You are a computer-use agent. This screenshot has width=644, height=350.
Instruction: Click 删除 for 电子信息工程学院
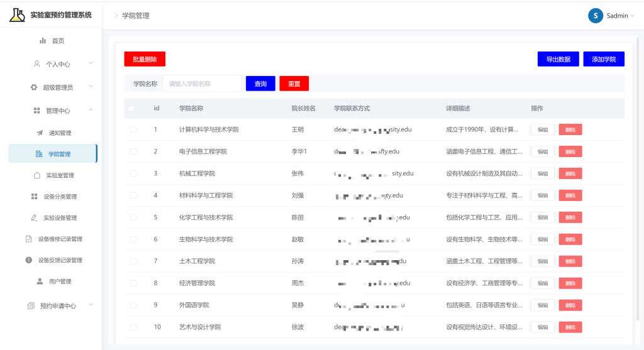tap(570, 151)
